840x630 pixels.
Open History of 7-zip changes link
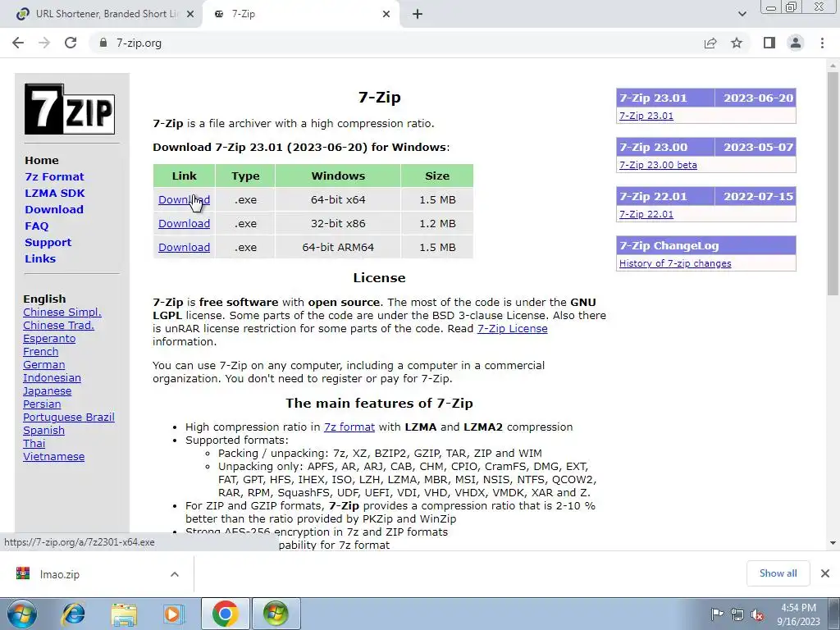675,263
